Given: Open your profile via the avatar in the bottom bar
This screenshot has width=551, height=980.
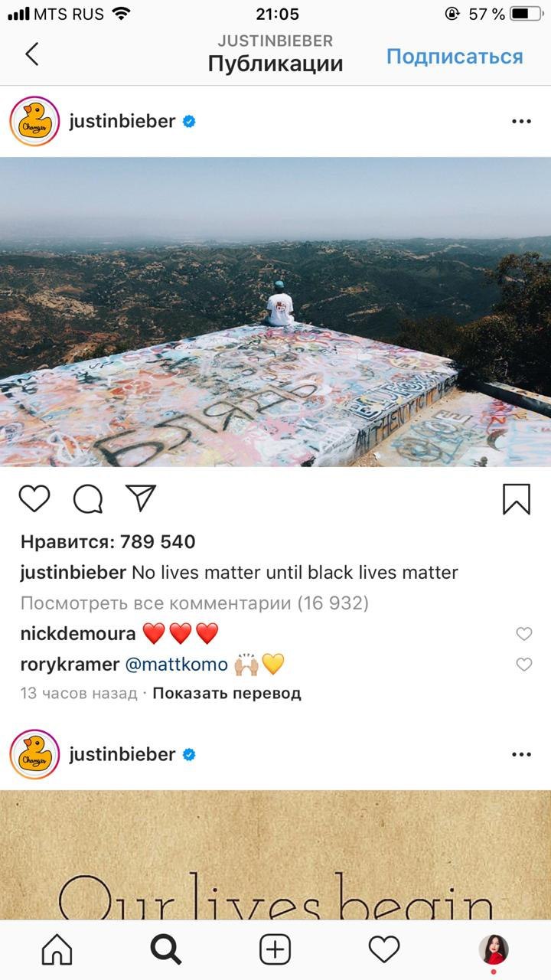Looking at the screenshot, I should 494,950.
